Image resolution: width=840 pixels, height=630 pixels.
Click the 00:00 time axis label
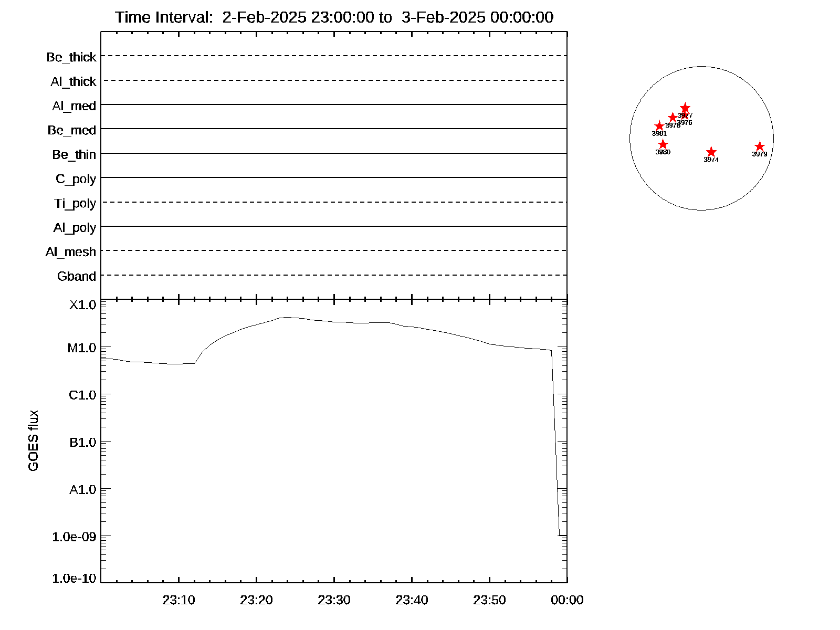567,600
